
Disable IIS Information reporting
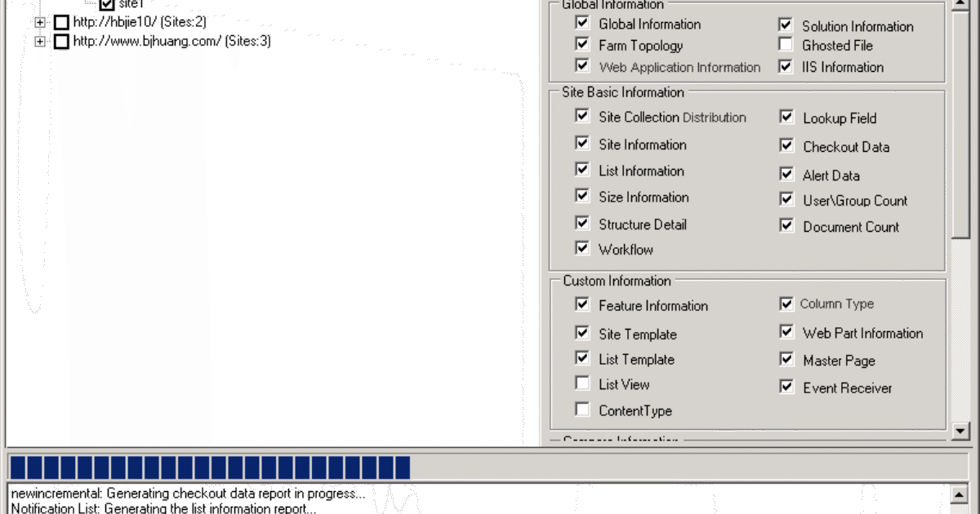point(785,65)
